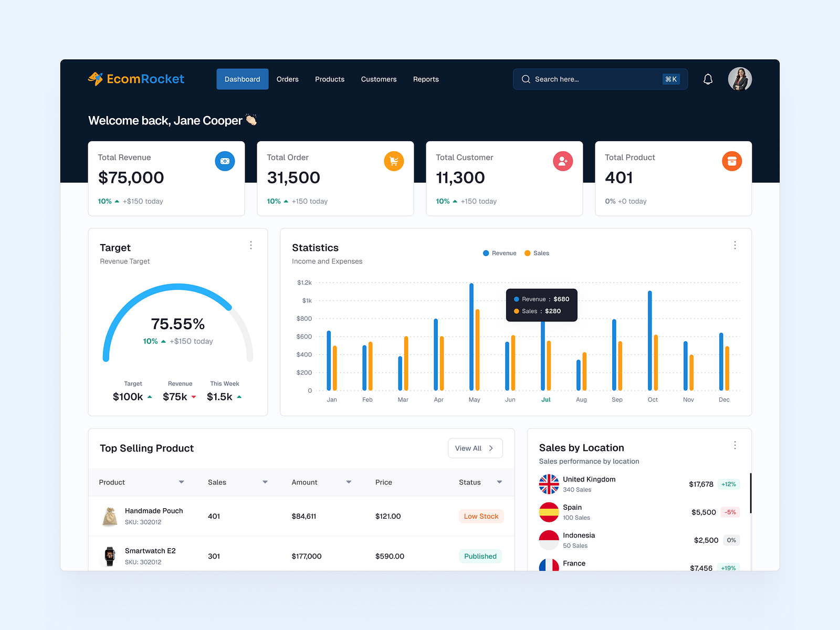Open the Sales by Location three-dot menu

[x=735, y=445]
